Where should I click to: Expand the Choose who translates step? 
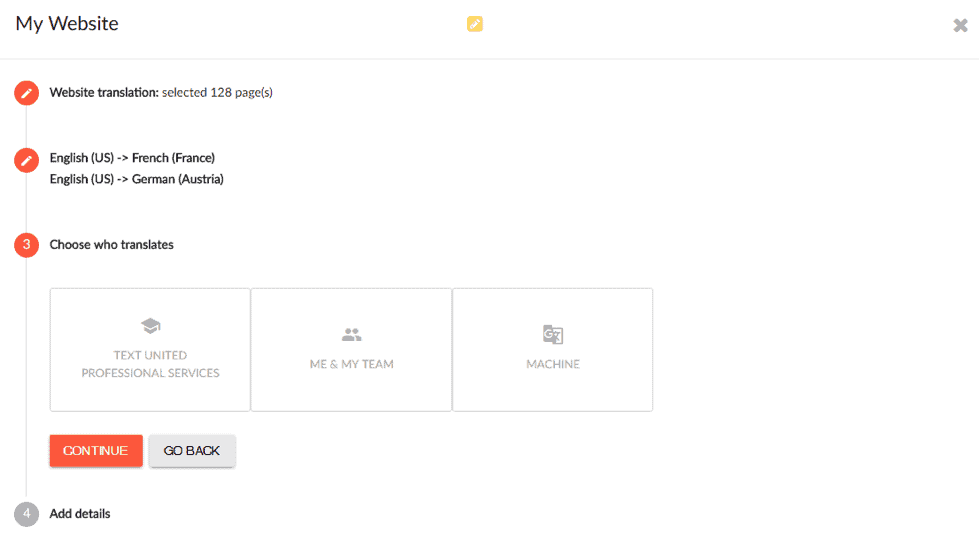(112, 245)
